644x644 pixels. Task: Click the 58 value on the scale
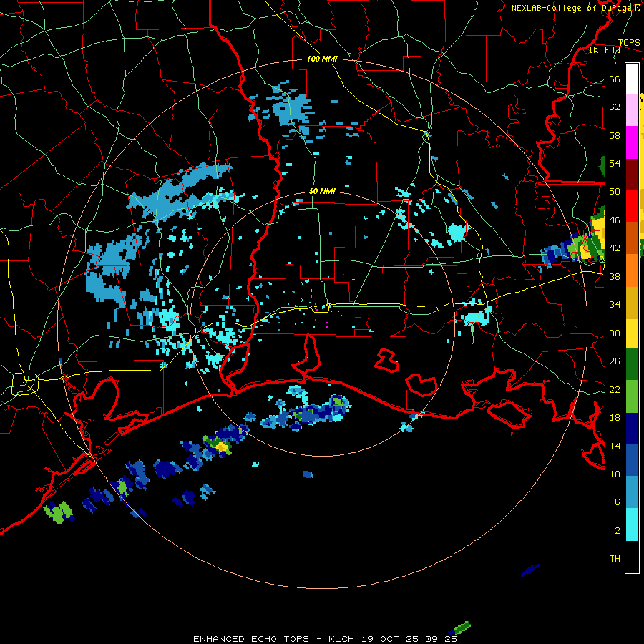coord(615,135)
